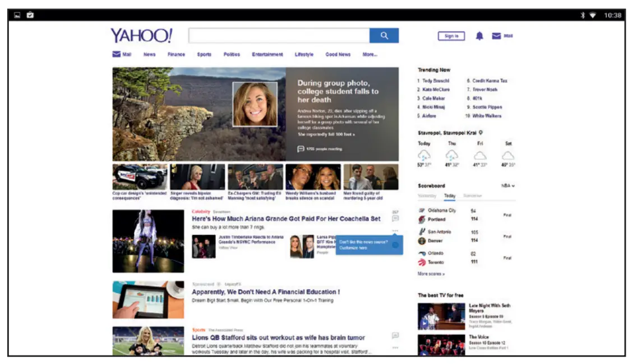The height and width of the screenshot is (364, 637).
Task: Click Today's rain cloud weather icon
Action: 424,155
